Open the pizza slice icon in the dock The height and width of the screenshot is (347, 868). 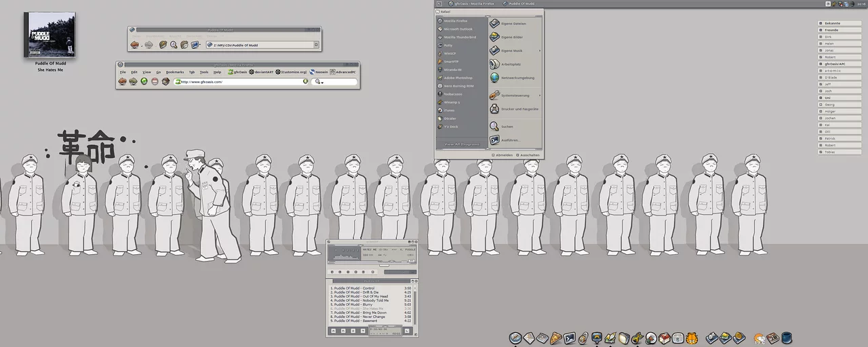point(555,338)
